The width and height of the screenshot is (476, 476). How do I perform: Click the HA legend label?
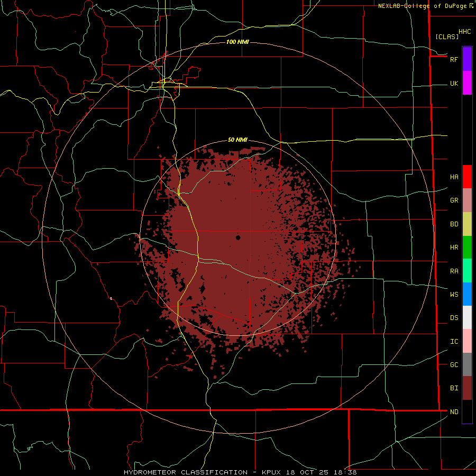[x=454, y=177]
